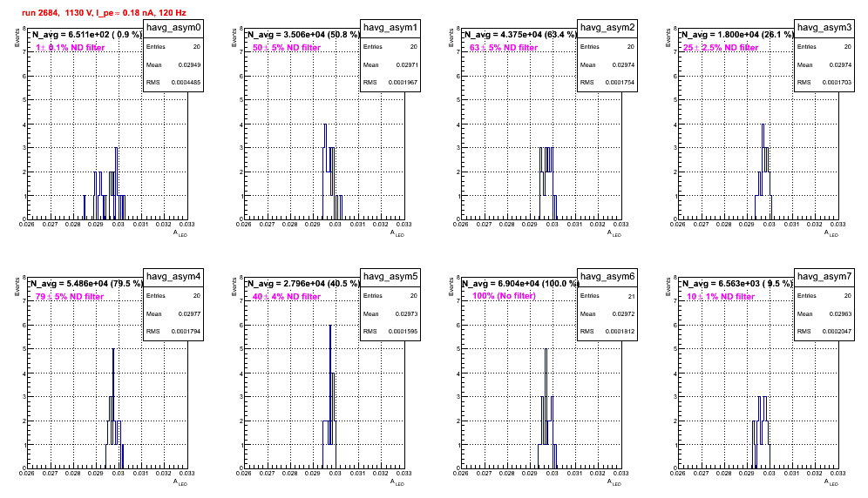This screenshot has height=498, width=868.
Task: Click the N_avg = 6.563e+03 label
Action: 737,283
